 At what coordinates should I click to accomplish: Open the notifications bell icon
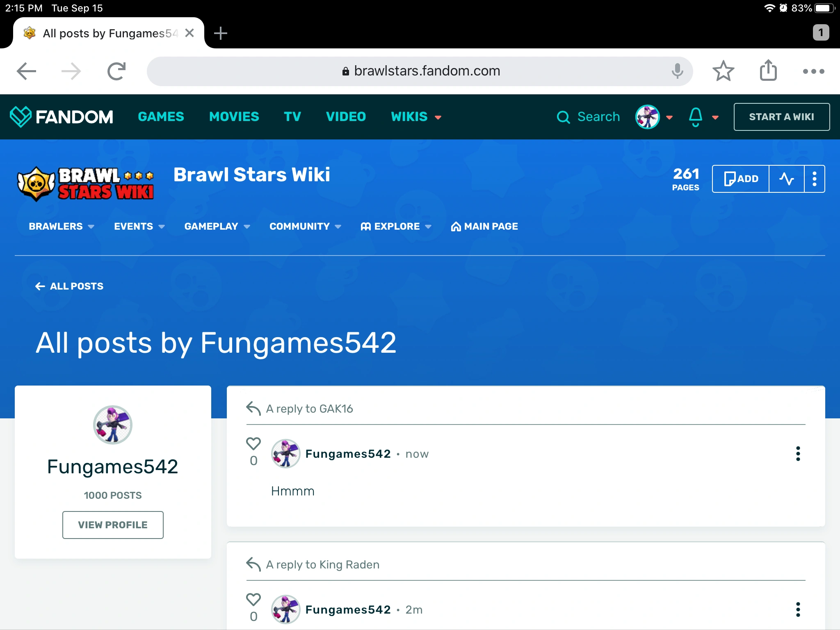coord(696,117)
